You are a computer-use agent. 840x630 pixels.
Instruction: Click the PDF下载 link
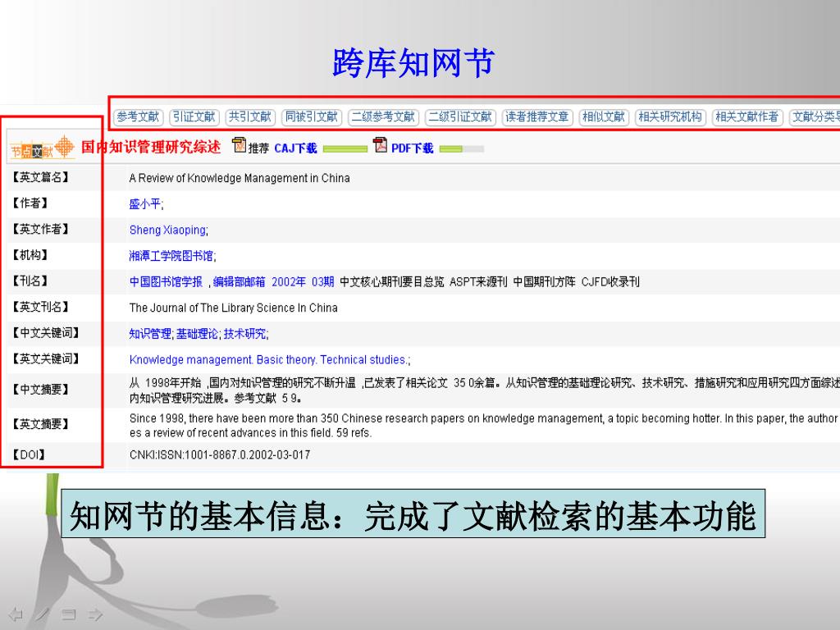pos(412,148)
